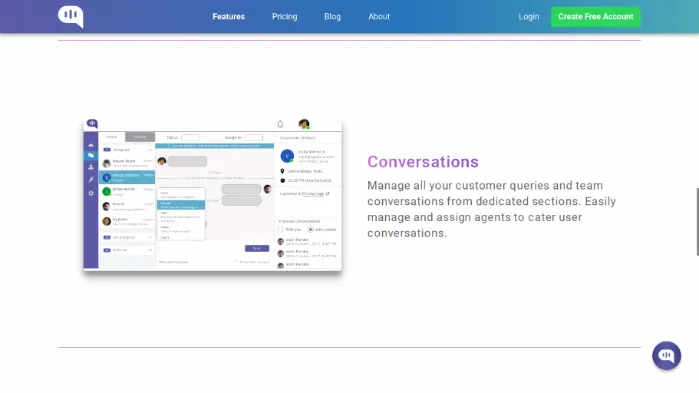Click the Create Free Account button
The height and width of the screenshot is (393, 699).
click(x=596, y=16)
